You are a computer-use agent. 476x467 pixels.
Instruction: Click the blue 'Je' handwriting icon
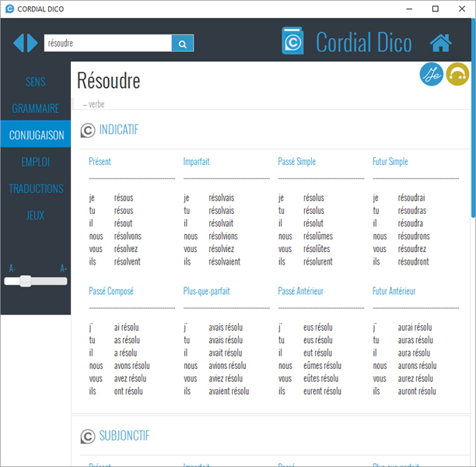pyautogui.click(x=431, y=74)
